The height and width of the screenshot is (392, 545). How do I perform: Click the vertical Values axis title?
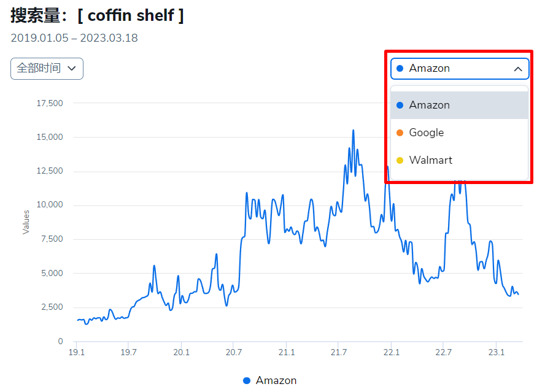pyautogui.click(x=26, y=222)
